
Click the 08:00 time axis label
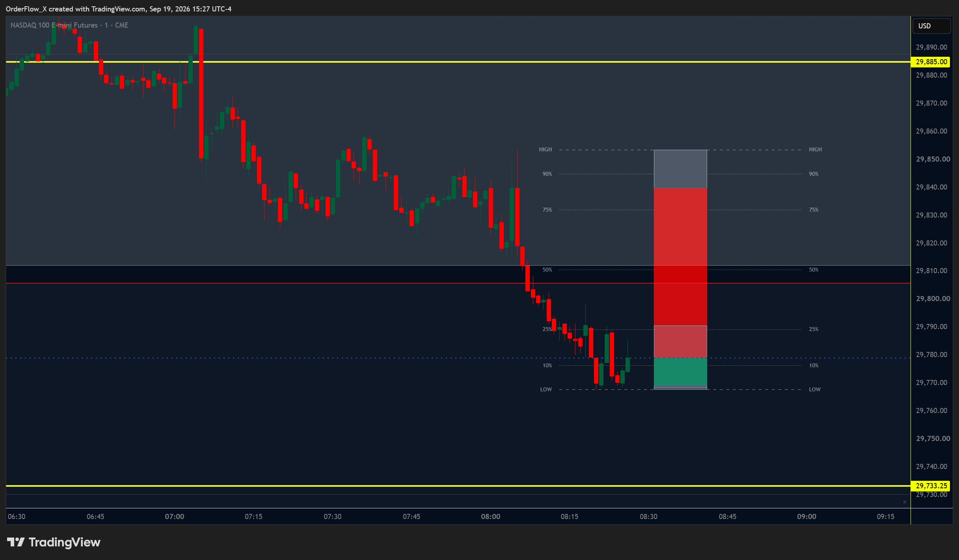[491, 517]
